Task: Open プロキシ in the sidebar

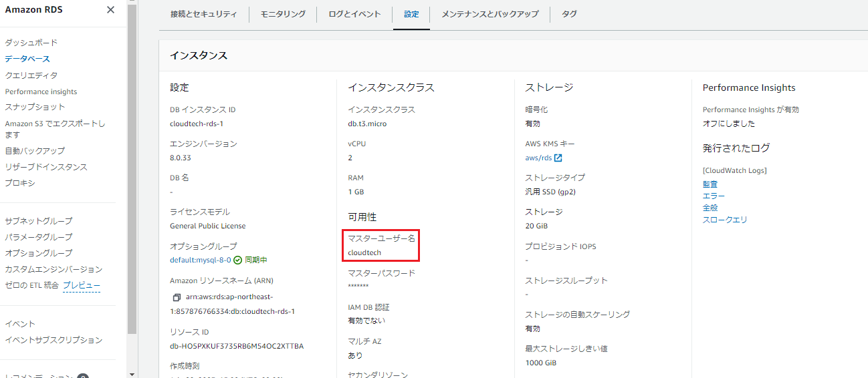Action: (x=20, y=183)
